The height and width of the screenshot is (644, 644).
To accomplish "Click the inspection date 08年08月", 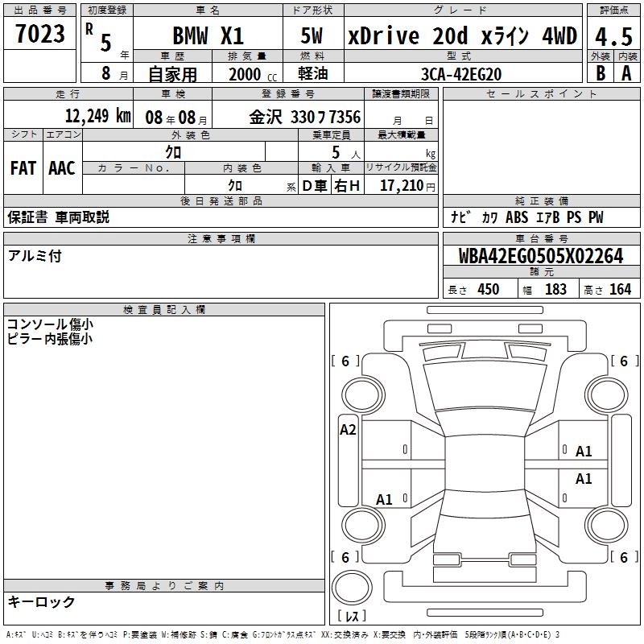I will click(176, 118).
